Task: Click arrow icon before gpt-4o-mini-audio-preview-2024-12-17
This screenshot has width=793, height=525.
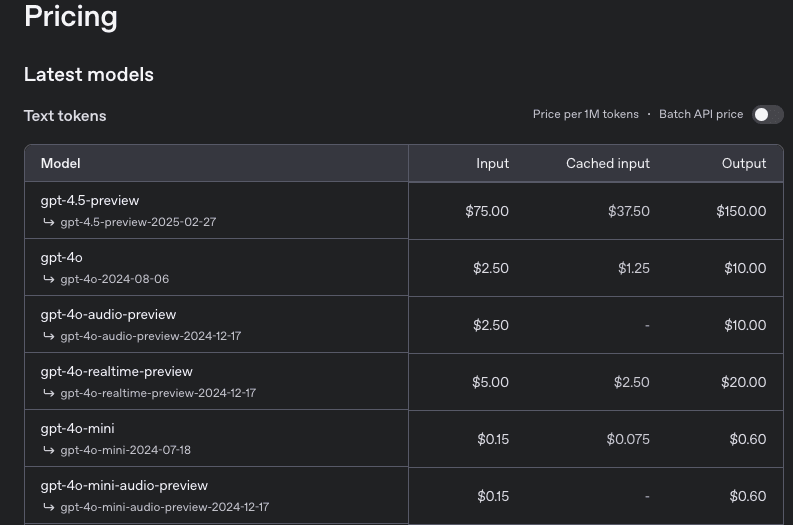Action: [48, 507]
